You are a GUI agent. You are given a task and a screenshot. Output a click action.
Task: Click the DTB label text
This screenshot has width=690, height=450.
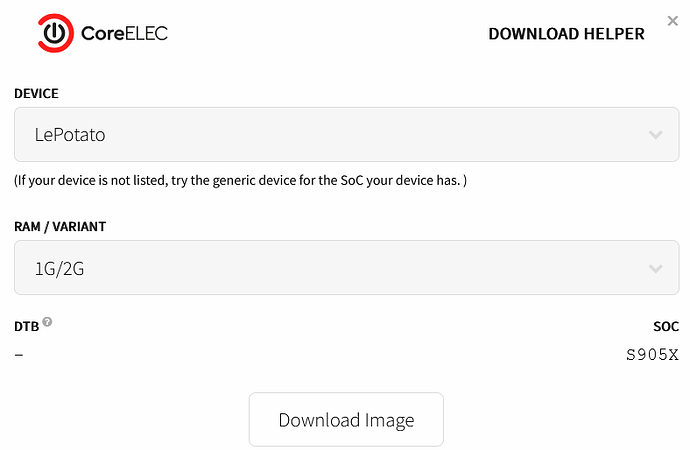click(x=26, y=326)
